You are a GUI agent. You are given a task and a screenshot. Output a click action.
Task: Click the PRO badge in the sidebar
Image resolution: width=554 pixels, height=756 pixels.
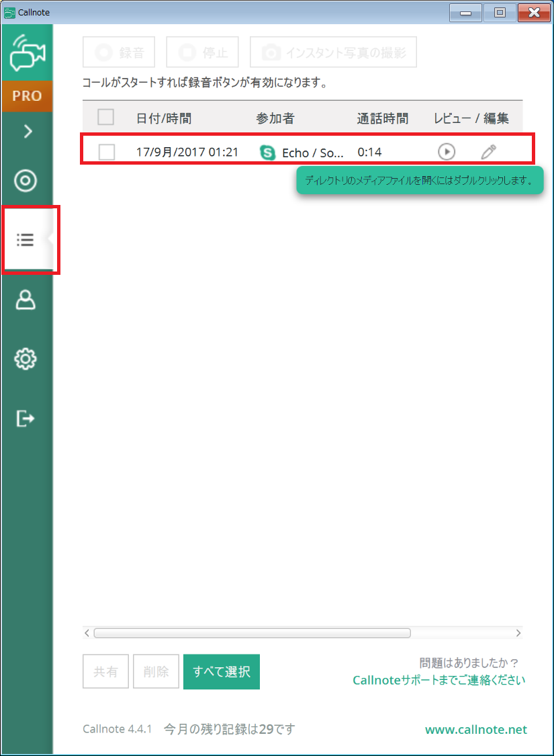pos(27,96)
